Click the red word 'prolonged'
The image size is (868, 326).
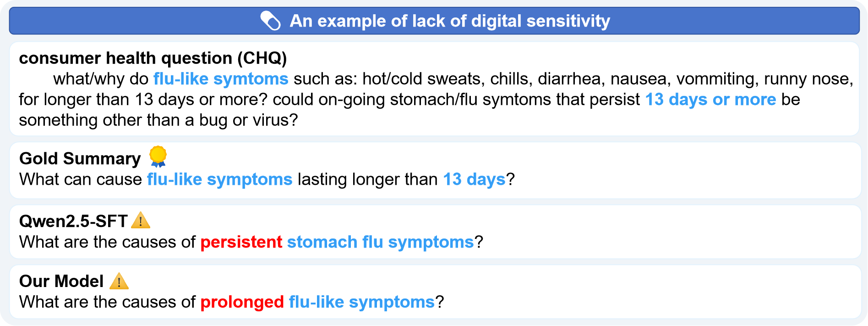pos(242,302)
